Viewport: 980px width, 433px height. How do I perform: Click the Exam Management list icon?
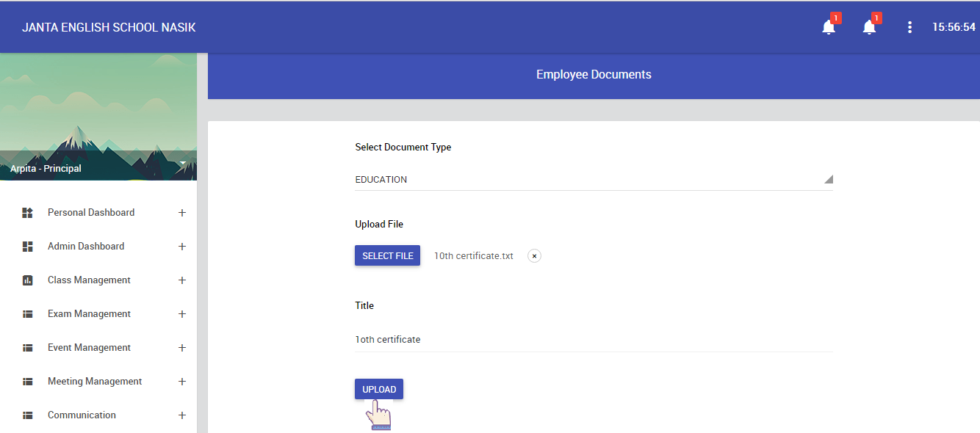coord(28,314)
